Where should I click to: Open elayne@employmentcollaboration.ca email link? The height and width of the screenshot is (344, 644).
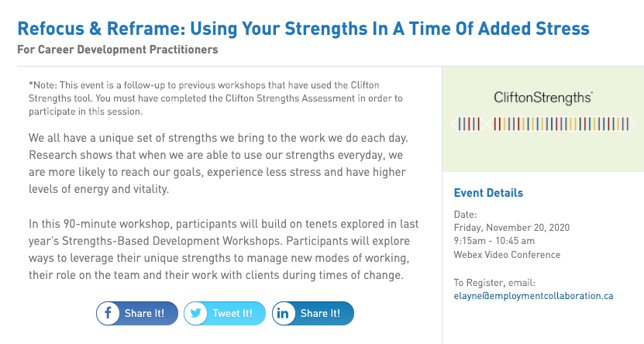click(x=533, y=296)
